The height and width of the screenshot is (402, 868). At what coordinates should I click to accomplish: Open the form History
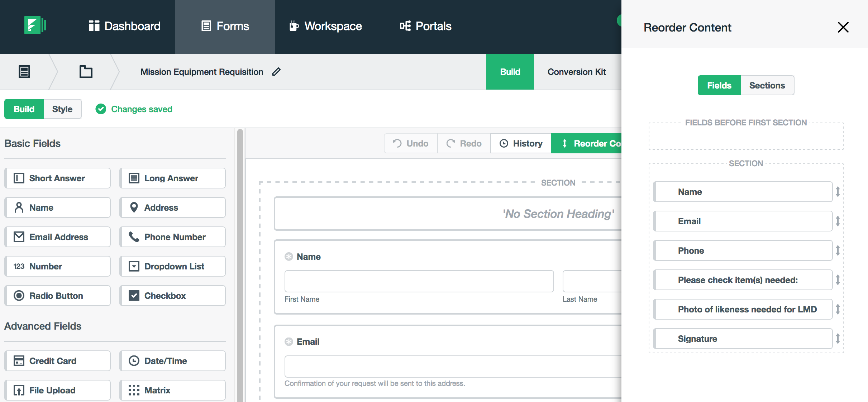pyautogui.click(x=521, y=143)
